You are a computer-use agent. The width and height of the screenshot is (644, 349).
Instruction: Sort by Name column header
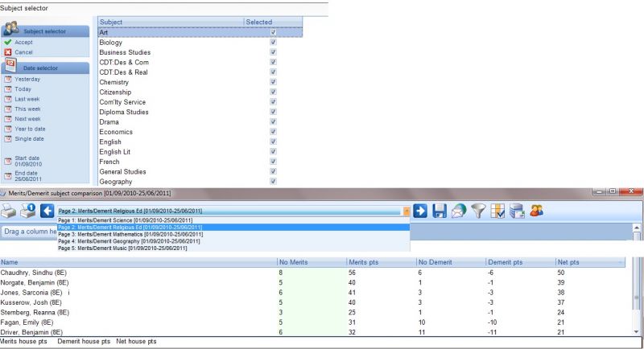(x=138, y=262)
